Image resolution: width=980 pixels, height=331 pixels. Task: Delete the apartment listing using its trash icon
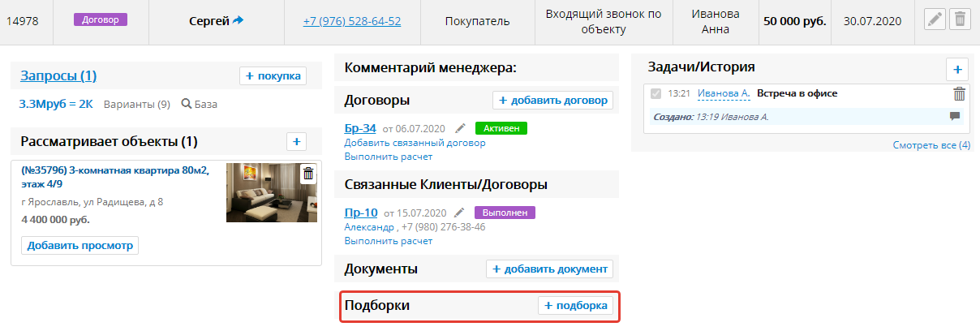(x=307, y=174)
